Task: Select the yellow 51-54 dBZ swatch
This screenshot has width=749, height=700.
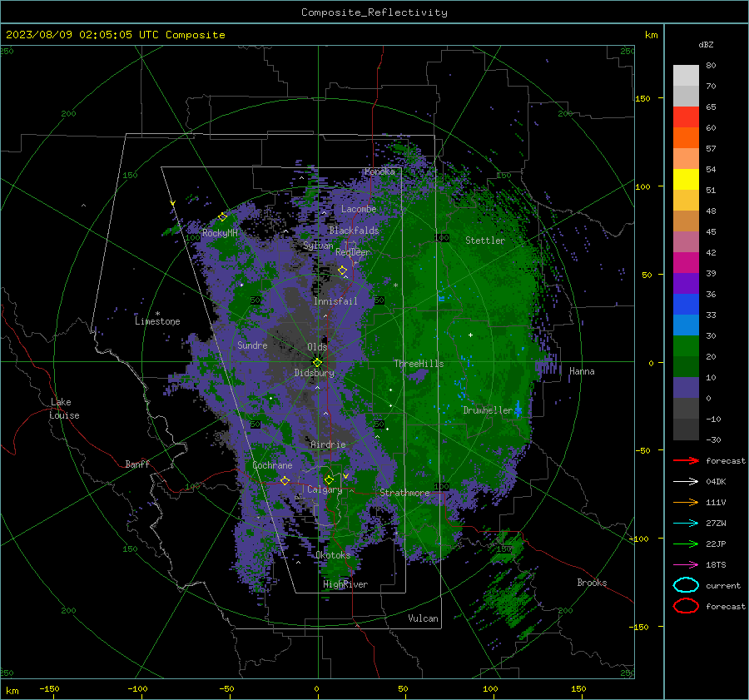Action: tap(686, 180)
